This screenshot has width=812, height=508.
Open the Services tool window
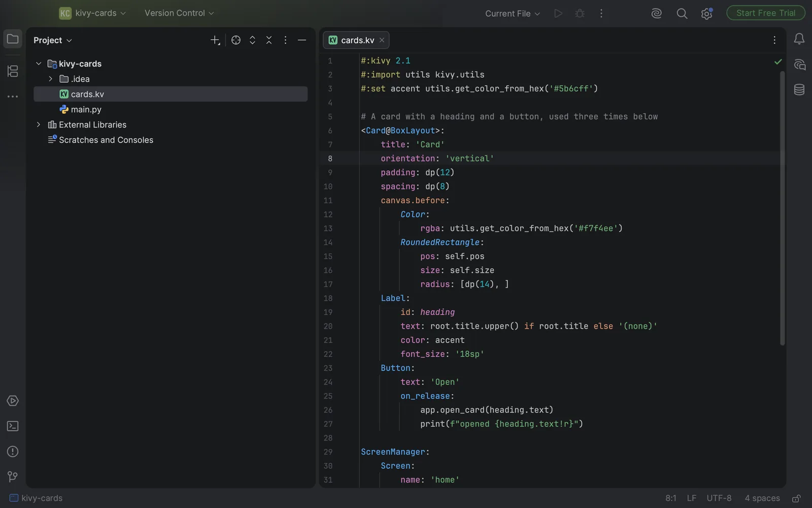pos(13,401)
